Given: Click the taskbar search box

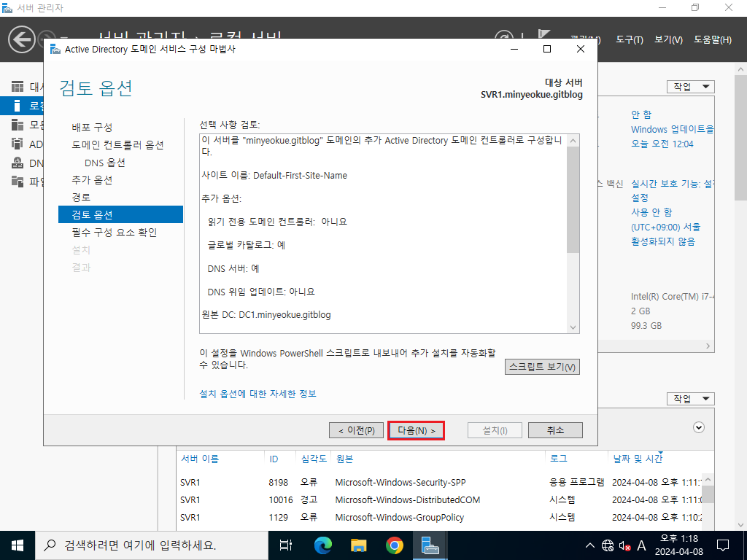Looking at the screenshot, I should tap(152, 545).
